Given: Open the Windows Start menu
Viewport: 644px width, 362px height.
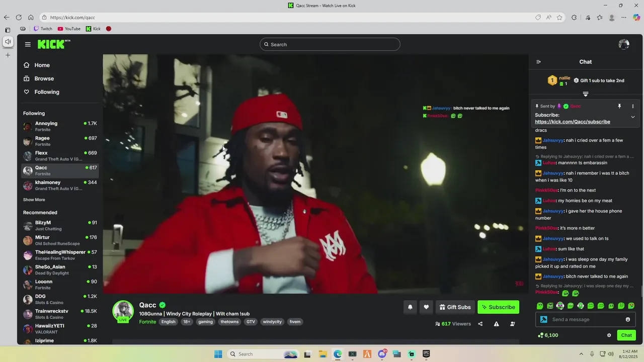Looking at the screenshot, I should (218, 354).
